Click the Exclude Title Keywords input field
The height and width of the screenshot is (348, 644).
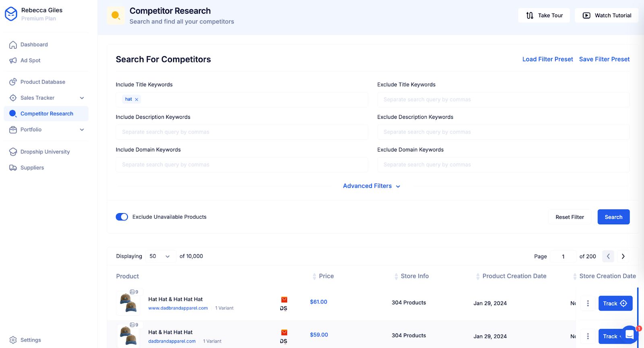(x=503, y=99)
